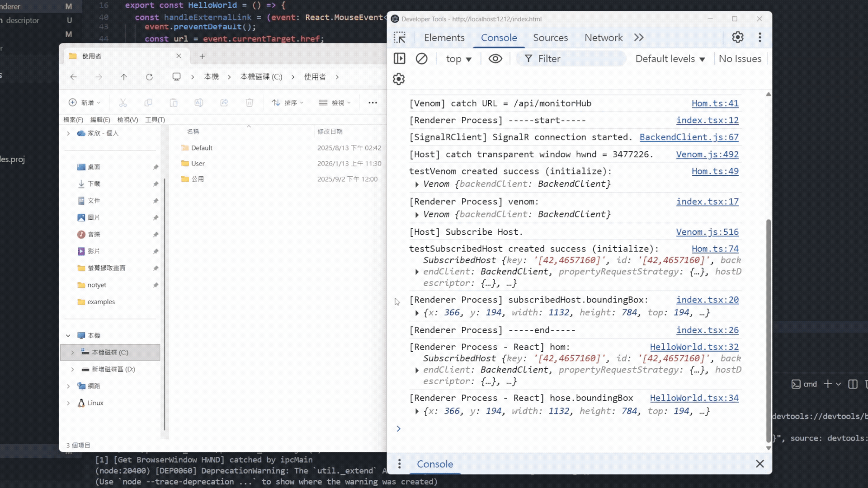The image size is (868, 488).
Task: Open the HelloWorld.tsx:32 source link
Action: pos(694,347)
